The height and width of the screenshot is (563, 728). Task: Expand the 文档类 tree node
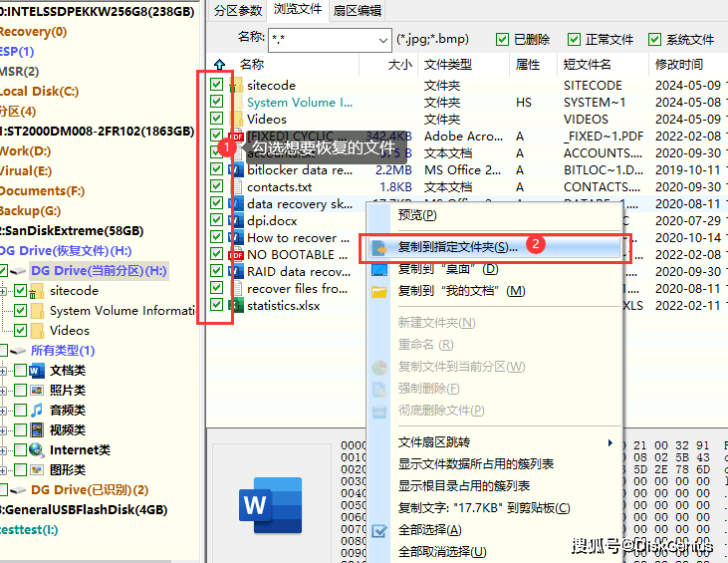click(5, 371)
